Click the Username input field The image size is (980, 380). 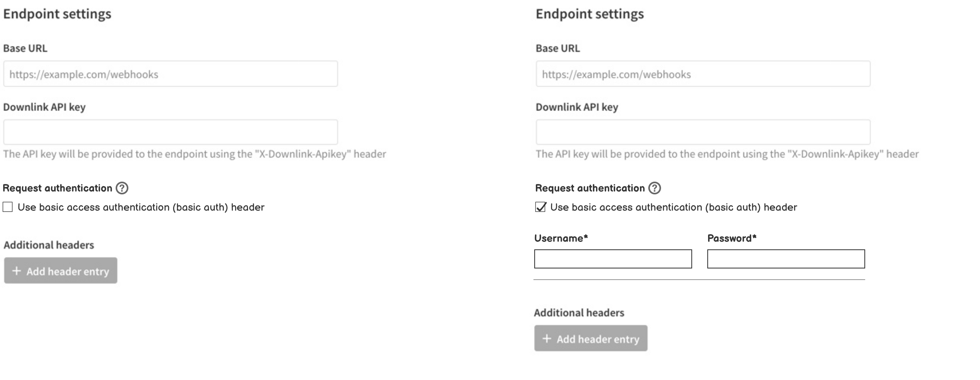pos(613,259)
